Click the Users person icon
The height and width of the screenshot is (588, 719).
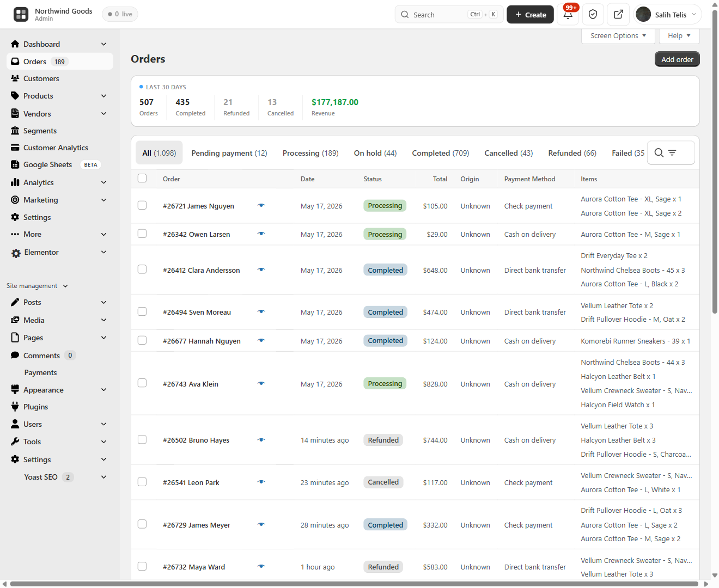pos(15,424)
